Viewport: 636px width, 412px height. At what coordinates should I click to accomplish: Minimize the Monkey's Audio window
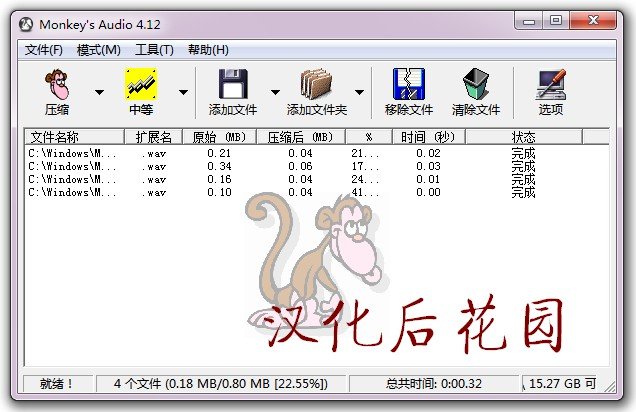click(529, 21)
